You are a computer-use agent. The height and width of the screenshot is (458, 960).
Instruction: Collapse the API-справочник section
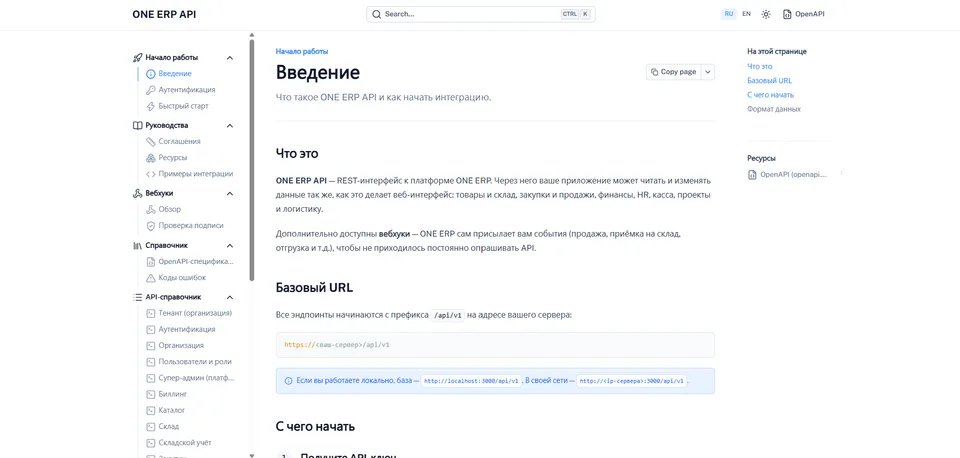click(230, 298)
